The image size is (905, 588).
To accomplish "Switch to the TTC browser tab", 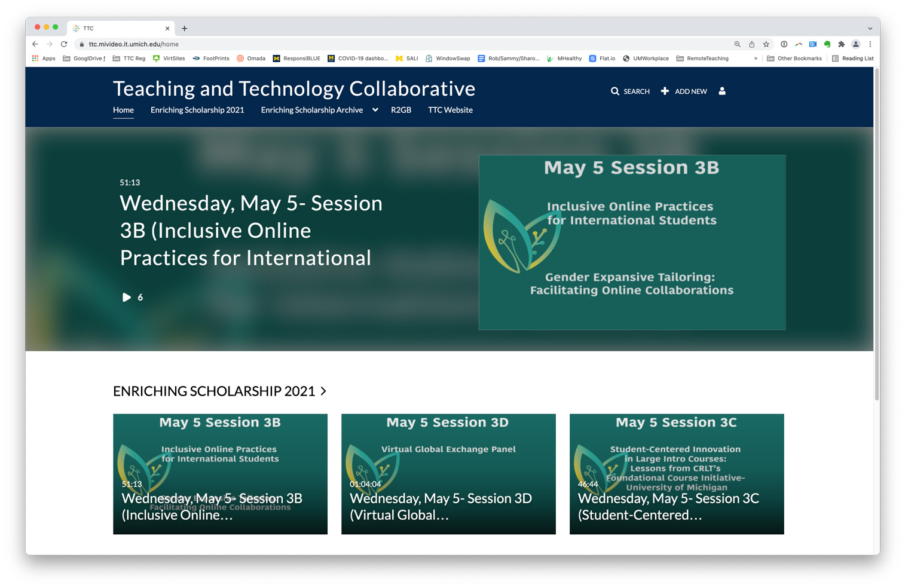I will [x=121, y=28].
